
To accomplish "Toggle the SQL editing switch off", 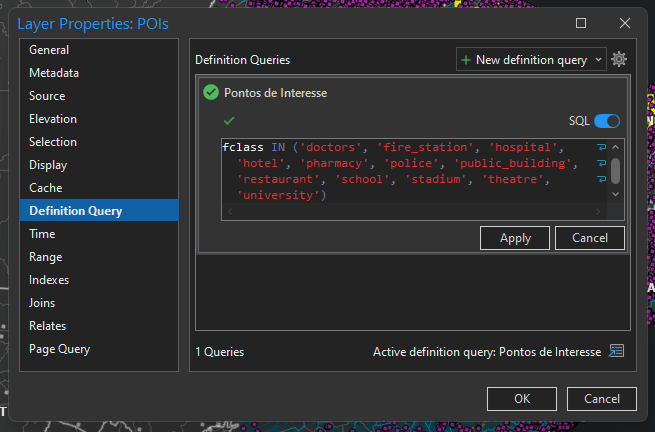I will click(607, 120).
